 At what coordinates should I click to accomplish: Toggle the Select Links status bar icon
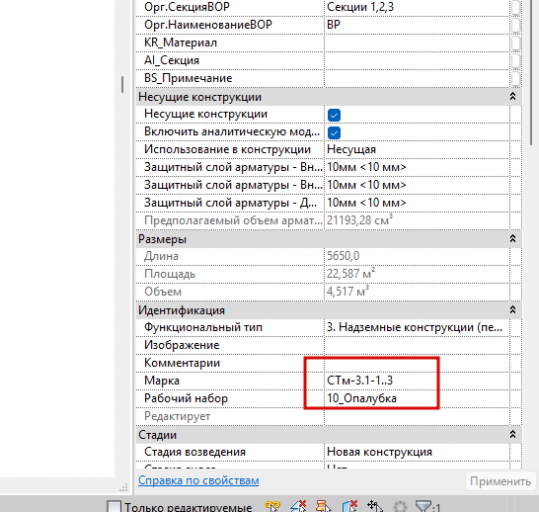pyautogui.click(x=273, y=506)
